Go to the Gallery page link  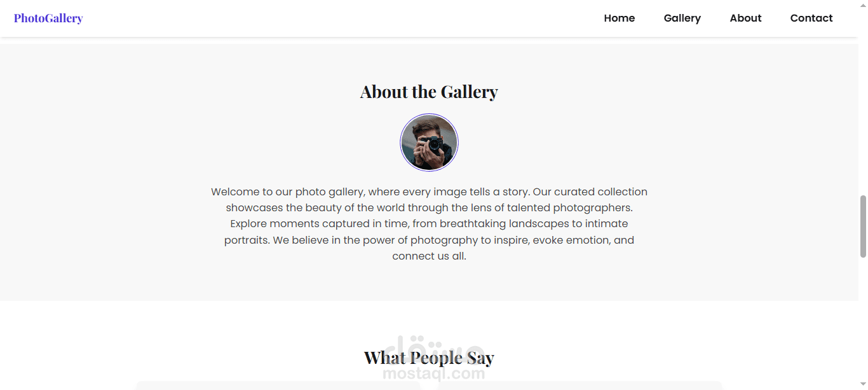(x=682, y=18)
